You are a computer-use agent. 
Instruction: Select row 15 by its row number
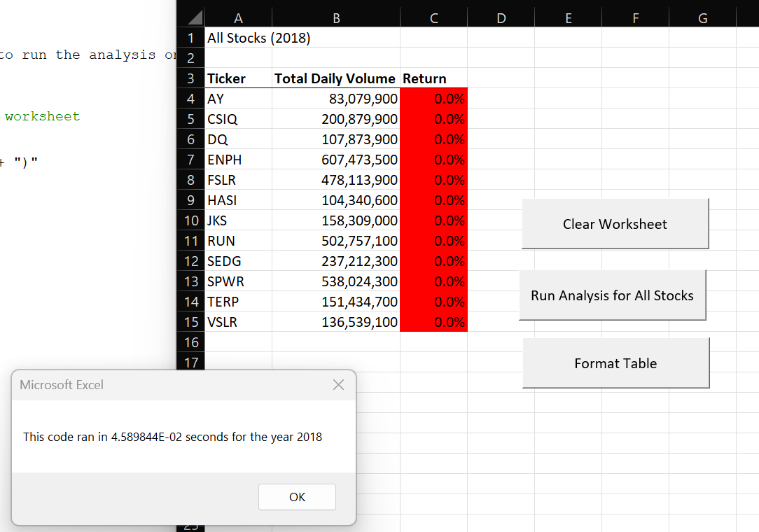190,322
